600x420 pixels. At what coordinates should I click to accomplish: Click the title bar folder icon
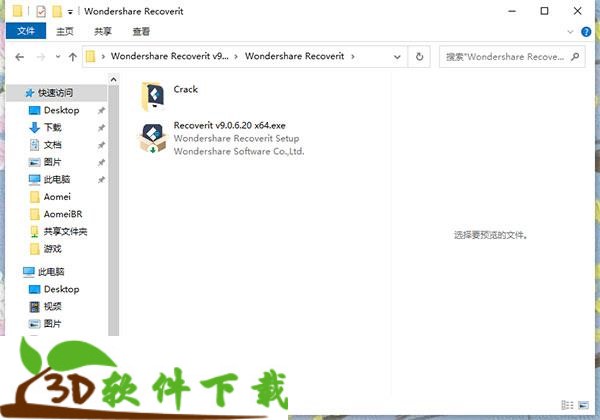pos(17,11)
